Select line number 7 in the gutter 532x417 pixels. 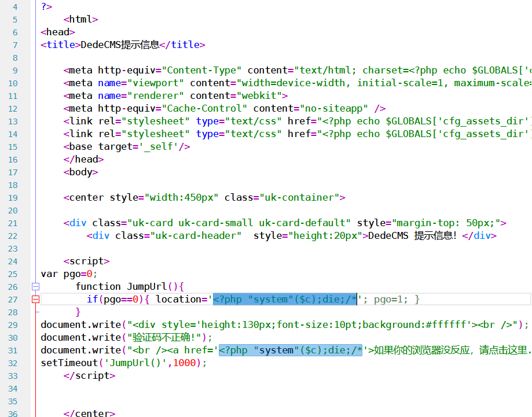(x=15, y=45)
